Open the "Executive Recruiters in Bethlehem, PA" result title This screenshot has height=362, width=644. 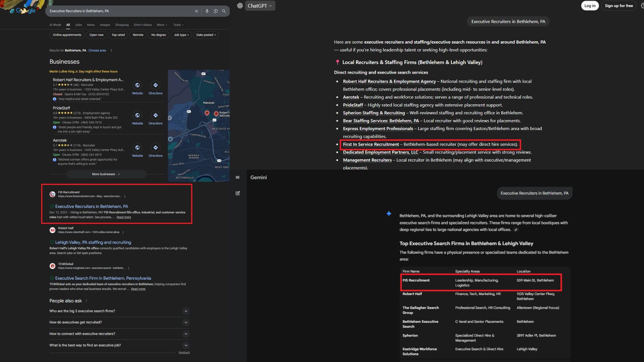(92, 206)
